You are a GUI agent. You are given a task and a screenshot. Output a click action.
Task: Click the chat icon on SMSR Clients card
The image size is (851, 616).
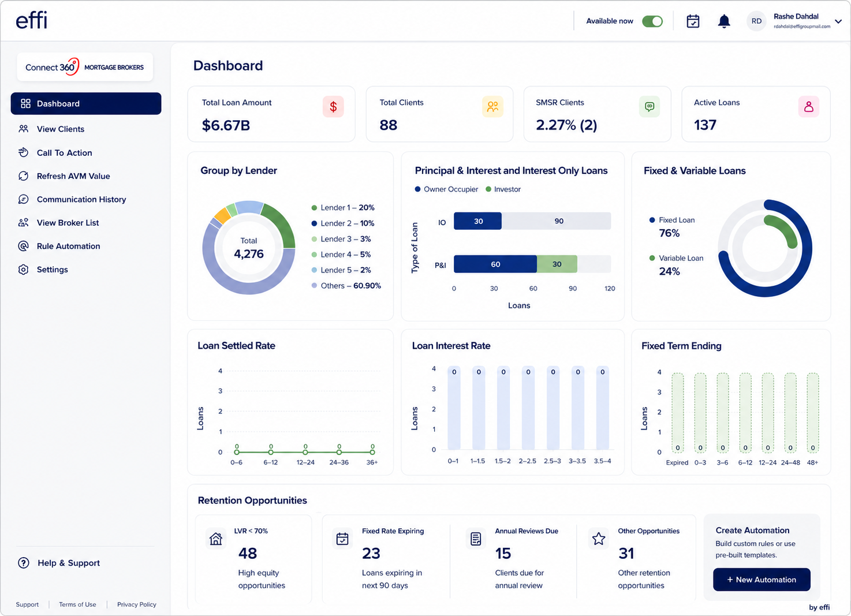pos(650,107)
